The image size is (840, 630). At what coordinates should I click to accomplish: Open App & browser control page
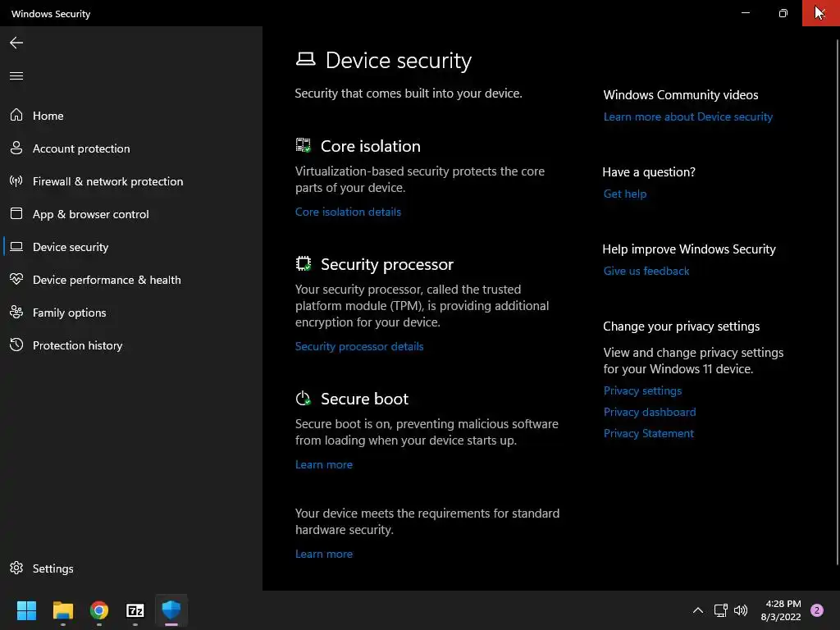point(90,214)
